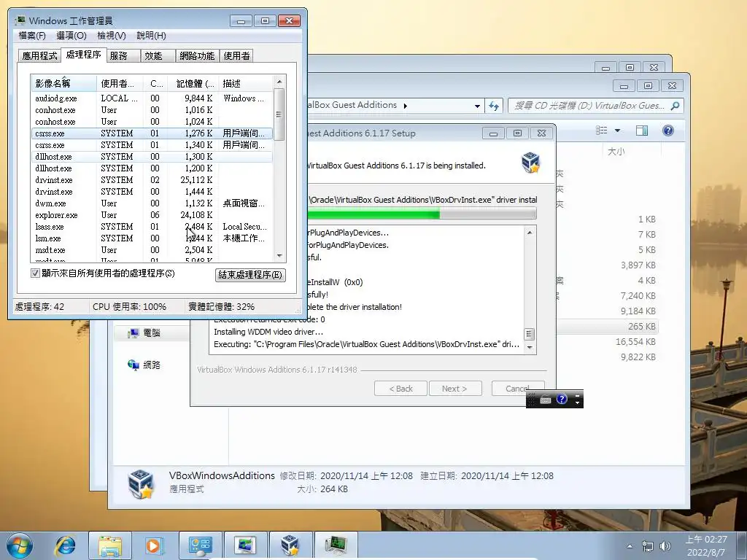This screenshot has height=560, width=747.
Task: Switch to VirtualBox Guest Additions Setup taskbar icon
Action: click(x=290, y=545)
